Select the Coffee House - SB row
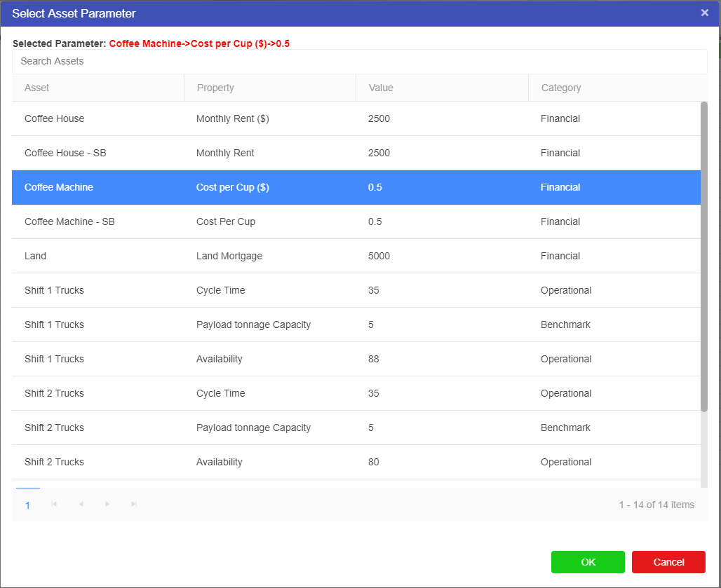721x588 pixels. pyautogui.click(x=356, y=153)
